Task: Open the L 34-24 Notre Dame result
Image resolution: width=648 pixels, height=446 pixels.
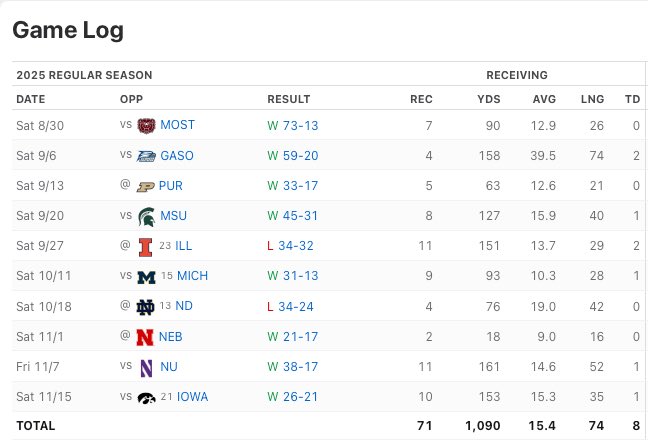Action: (x=290, y=307)
